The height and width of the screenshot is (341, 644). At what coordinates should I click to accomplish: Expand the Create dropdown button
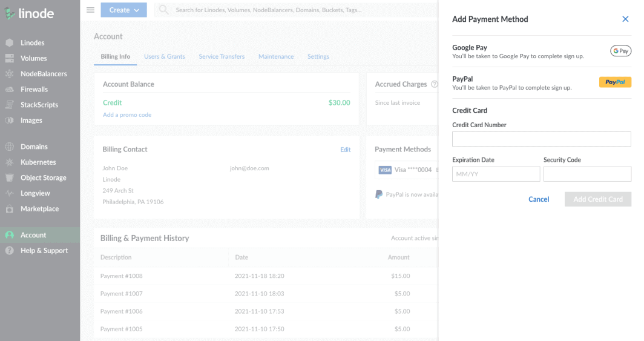coord(123,10)
